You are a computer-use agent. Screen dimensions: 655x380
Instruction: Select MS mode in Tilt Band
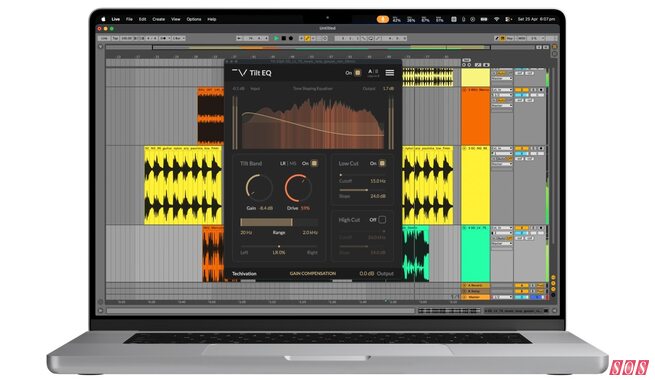point(293,163)
